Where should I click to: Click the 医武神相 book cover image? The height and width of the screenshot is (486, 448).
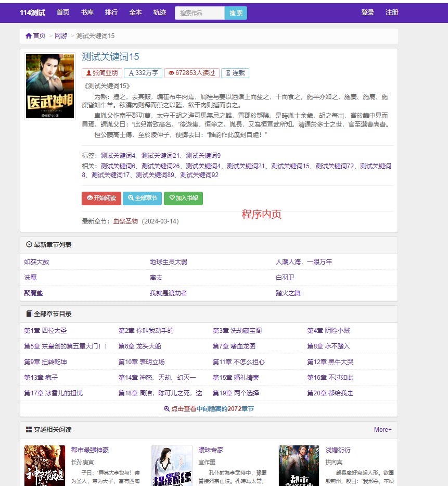coord(50,86)
